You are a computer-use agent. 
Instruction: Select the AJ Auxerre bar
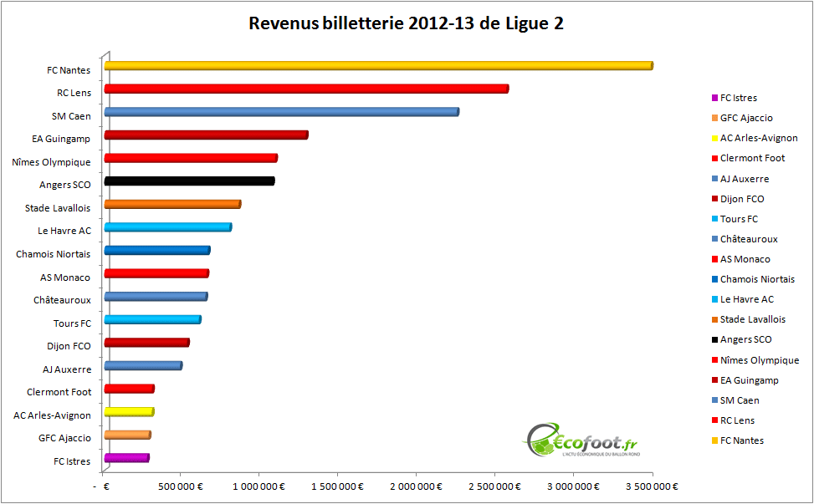click(x=143, y=365)
